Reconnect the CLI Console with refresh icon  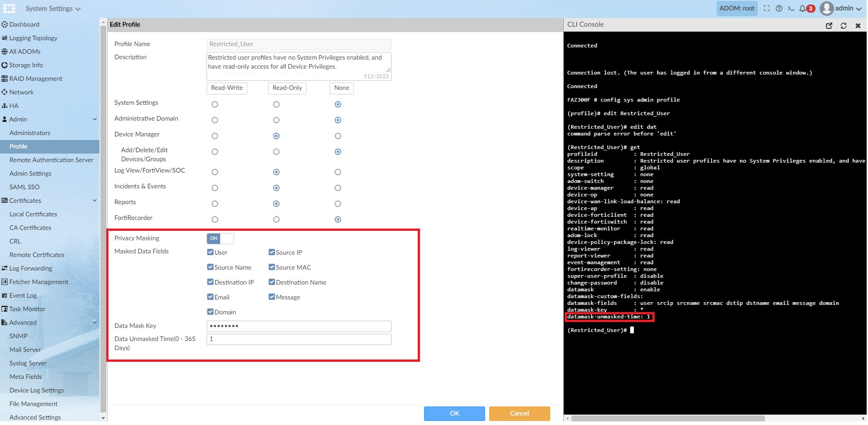(844, 26)
